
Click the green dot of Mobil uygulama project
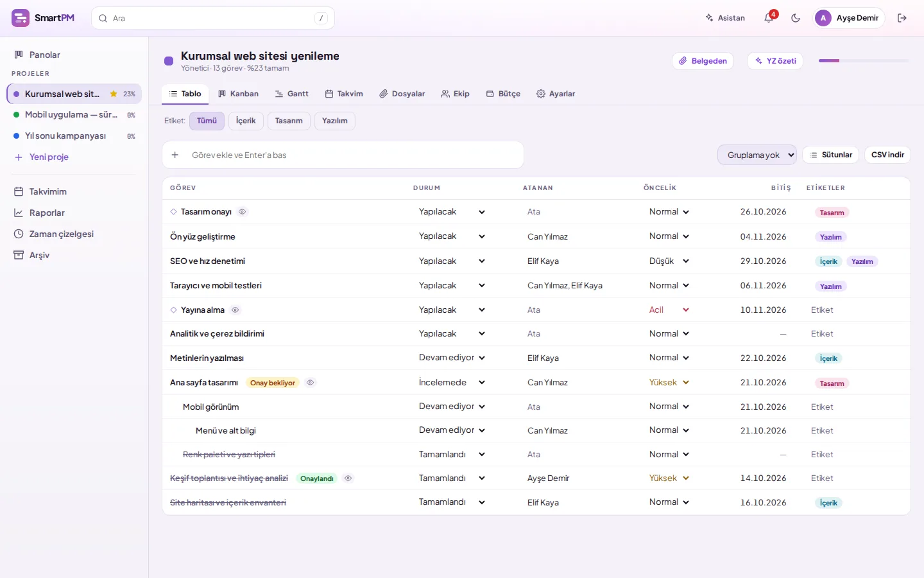point(17,115)
